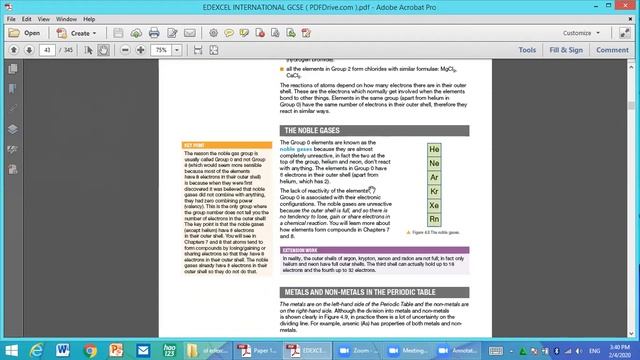Click the vertical scrollbar thumb
Viewport: 640px width, 360px height.
pos(631,106)
